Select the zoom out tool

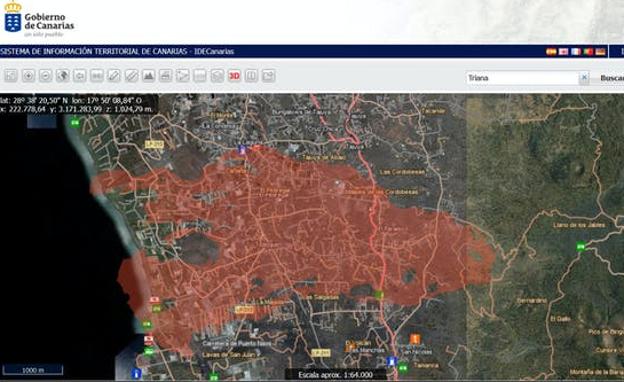pos(45,76)
